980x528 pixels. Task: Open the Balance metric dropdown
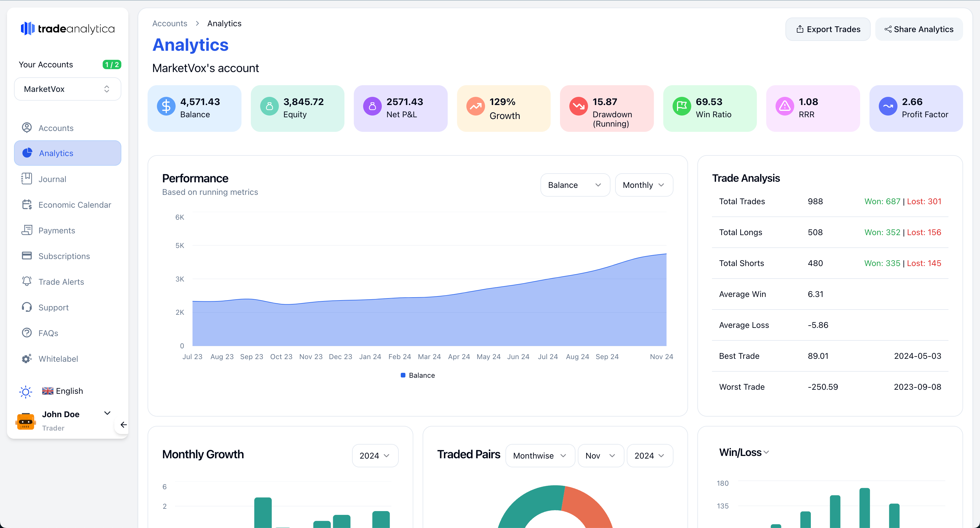coord(575,185)
